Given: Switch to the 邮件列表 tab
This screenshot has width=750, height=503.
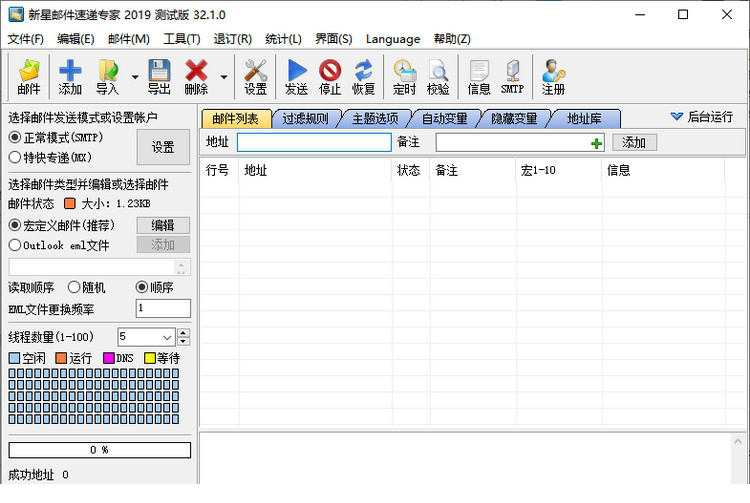Looking at the screenshot, I should 236,119.
